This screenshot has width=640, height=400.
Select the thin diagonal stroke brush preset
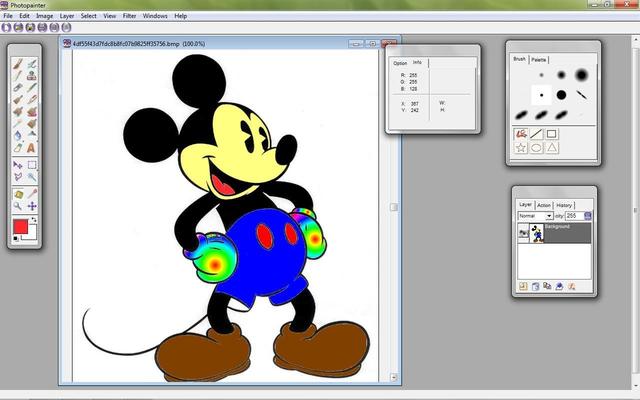582,95
